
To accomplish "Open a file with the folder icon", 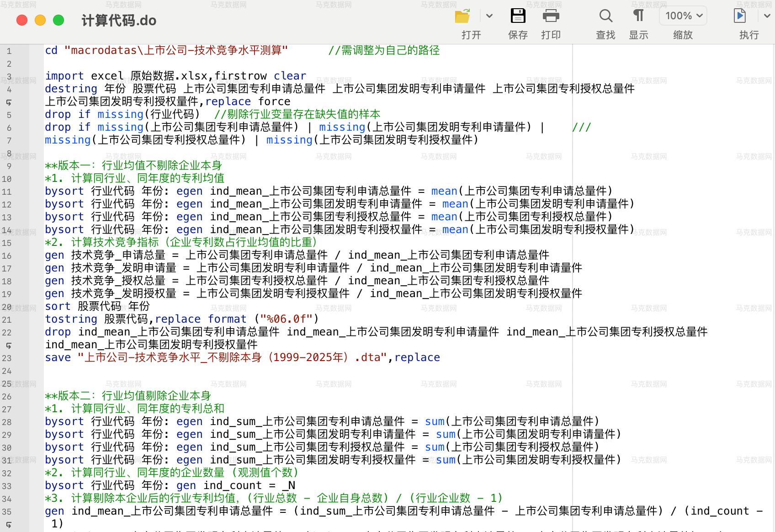I will [x=462, y=16].
